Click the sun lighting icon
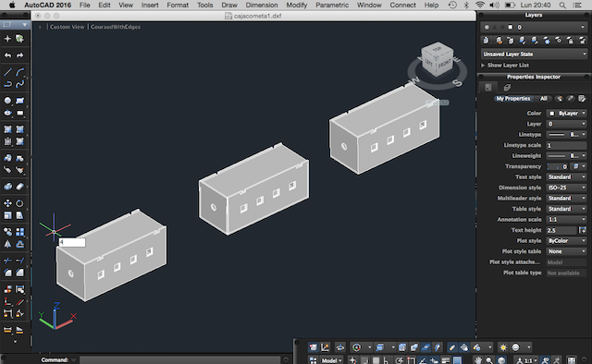Image resolution: width=592 pixels, height=364 pixels. point(503,347)
